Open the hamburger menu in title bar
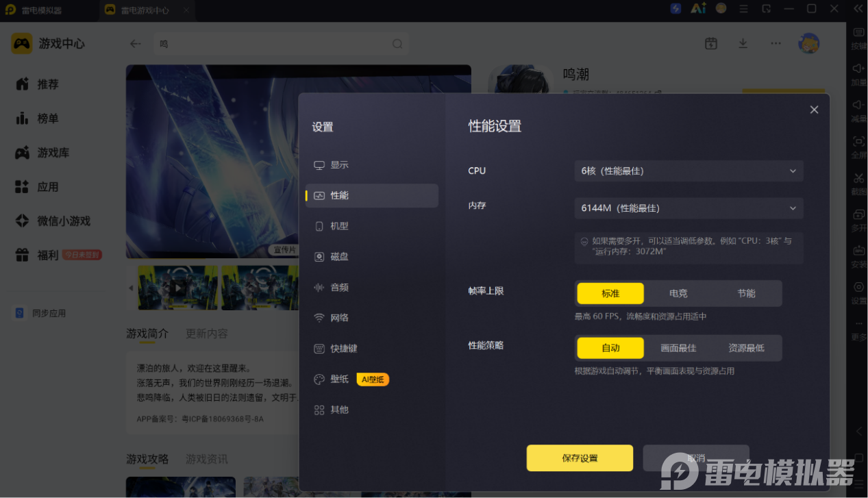This screenshot has width=868, height=498. (744, 9)
